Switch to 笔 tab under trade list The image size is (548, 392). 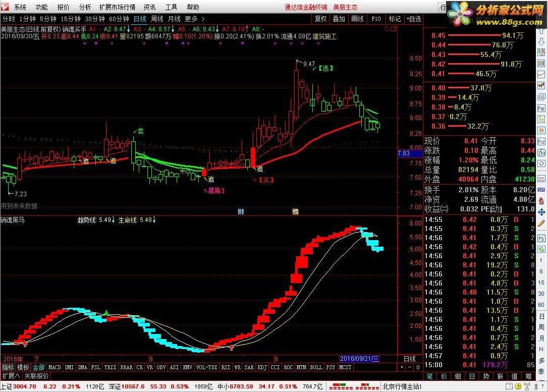point(430,376)
